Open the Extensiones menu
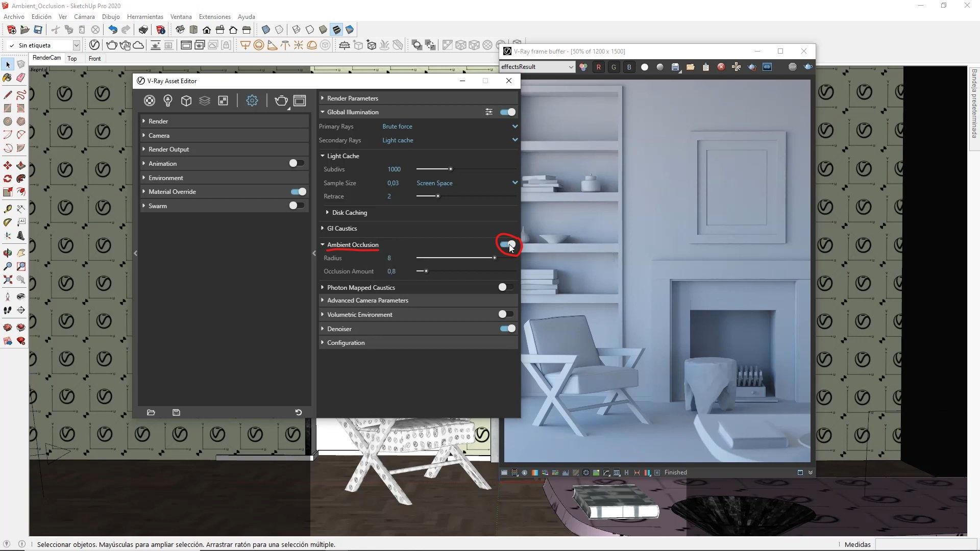 tap(214, 17)
